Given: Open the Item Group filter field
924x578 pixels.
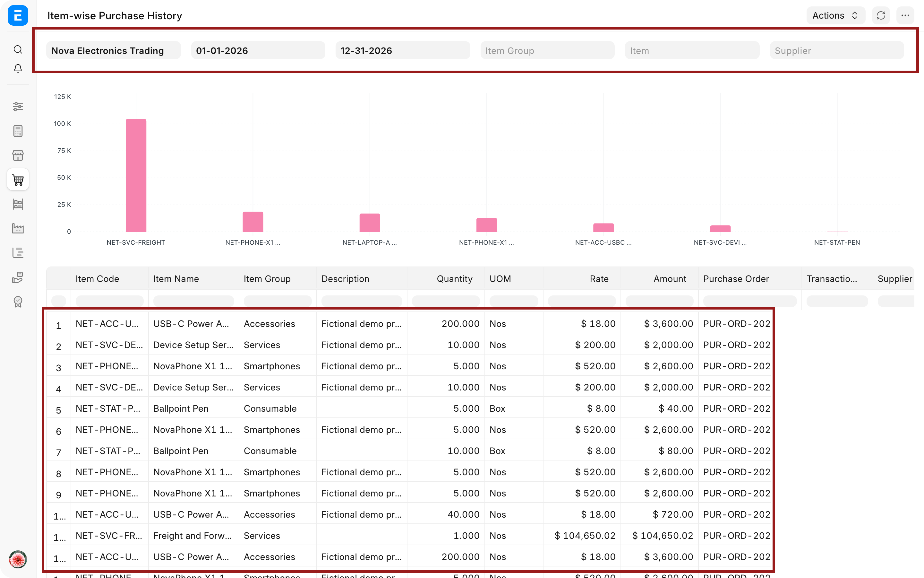Looking at the screenshot, I should coord(547,50).
